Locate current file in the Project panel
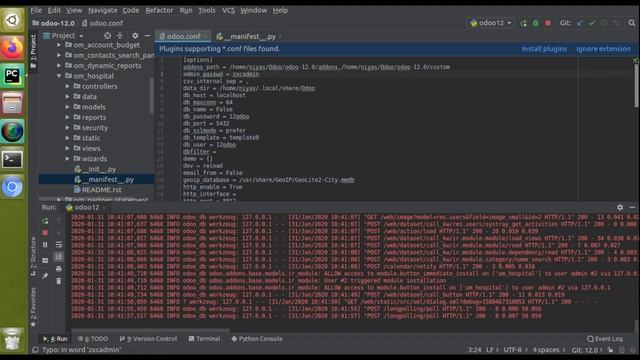This screenshot has height=360, width=640. 107,36
